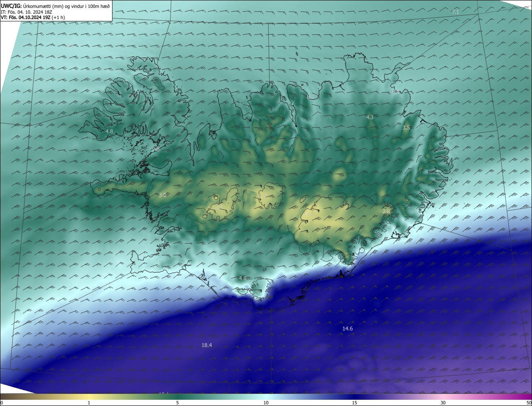Select the colorbar tick labeled 1
532x406 pixels.
(x=89, y=403)
